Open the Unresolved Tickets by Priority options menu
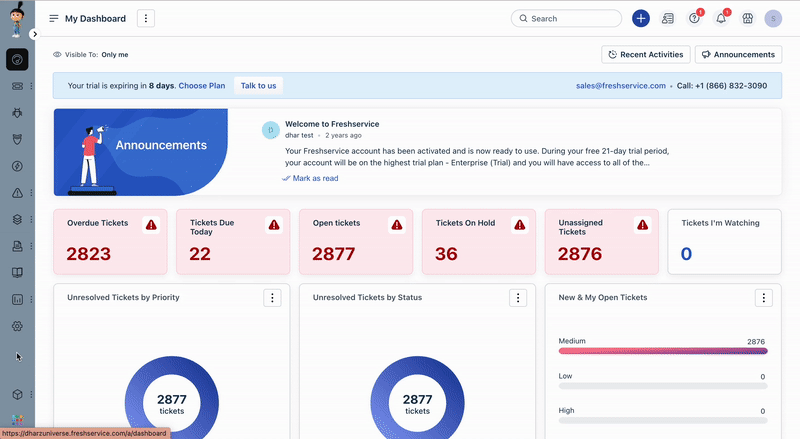The image size is (800, 439). coord(272,298)
